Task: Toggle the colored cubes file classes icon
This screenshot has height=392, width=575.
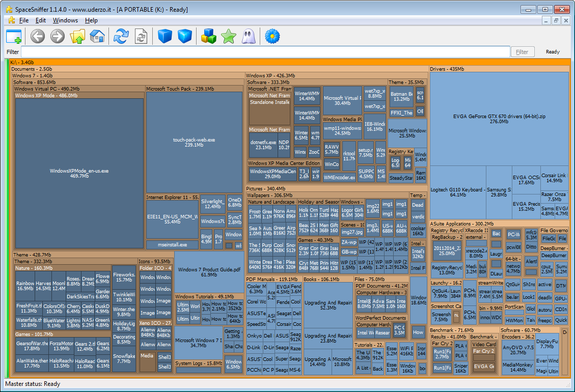Action: pyautogui.click(x=209, y=36)
